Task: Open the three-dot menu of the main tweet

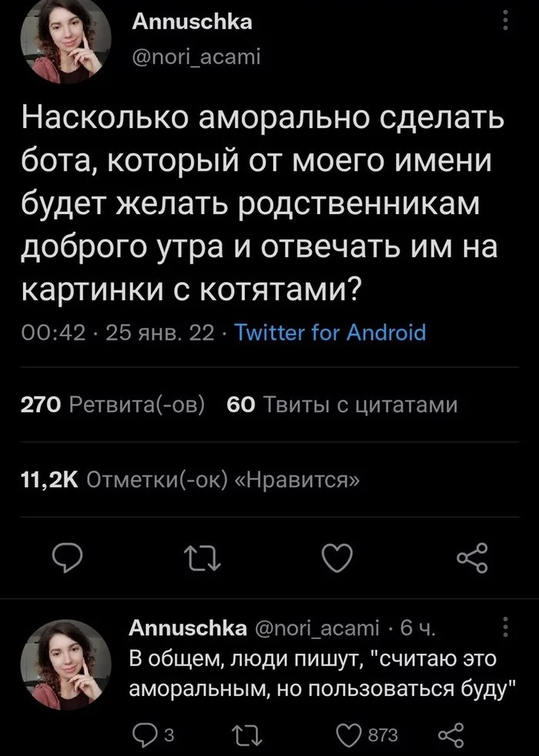Action: [x=504, y=21]
